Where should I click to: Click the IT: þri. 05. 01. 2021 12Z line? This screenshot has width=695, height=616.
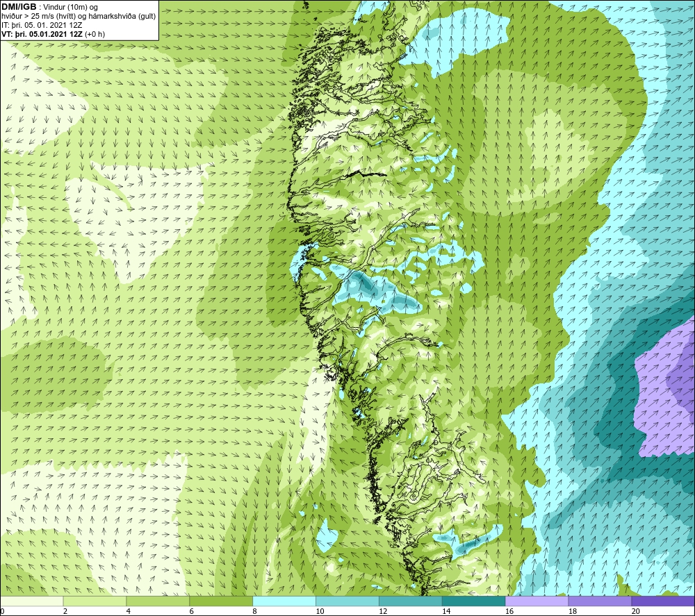point(42,25)
